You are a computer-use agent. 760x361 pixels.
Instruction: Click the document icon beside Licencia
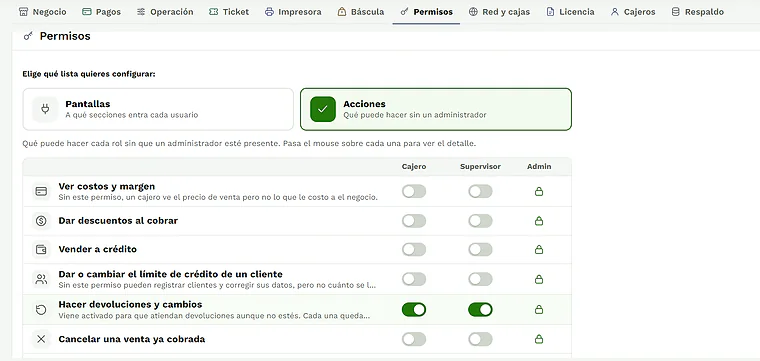(x=550, y=12)
